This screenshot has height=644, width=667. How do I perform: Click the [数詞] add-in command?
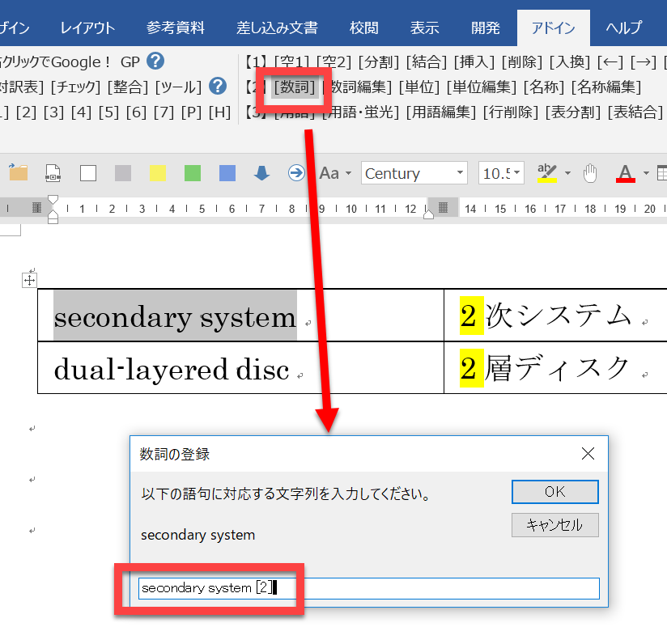(293, 87)
